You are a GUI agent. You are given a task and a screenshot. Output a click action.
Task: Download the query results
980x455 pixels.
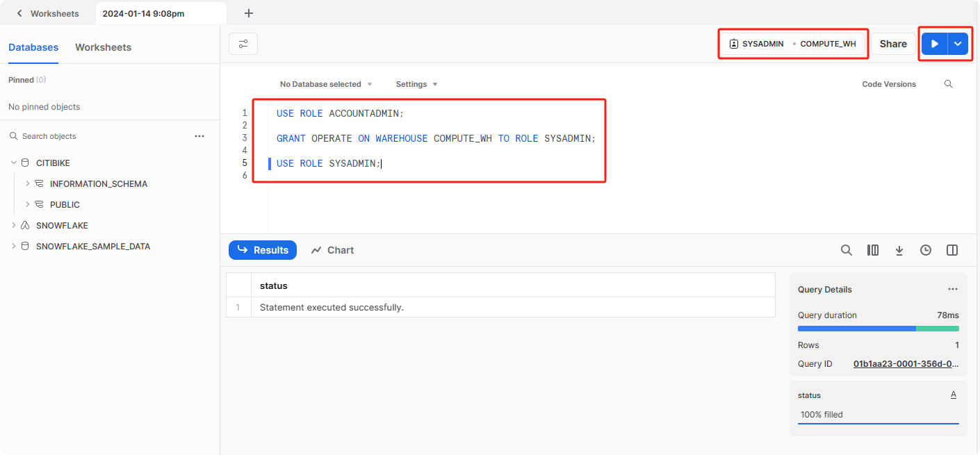tap(899, 250)
